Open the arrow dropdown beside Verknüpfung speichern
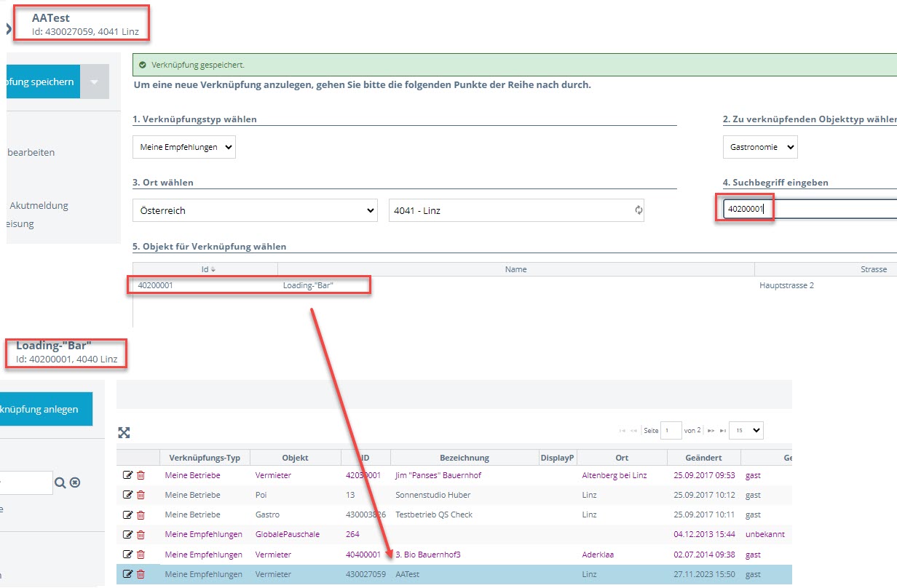Image resolution: width=897 pixels, height=588 pixels. pos(95,82)
